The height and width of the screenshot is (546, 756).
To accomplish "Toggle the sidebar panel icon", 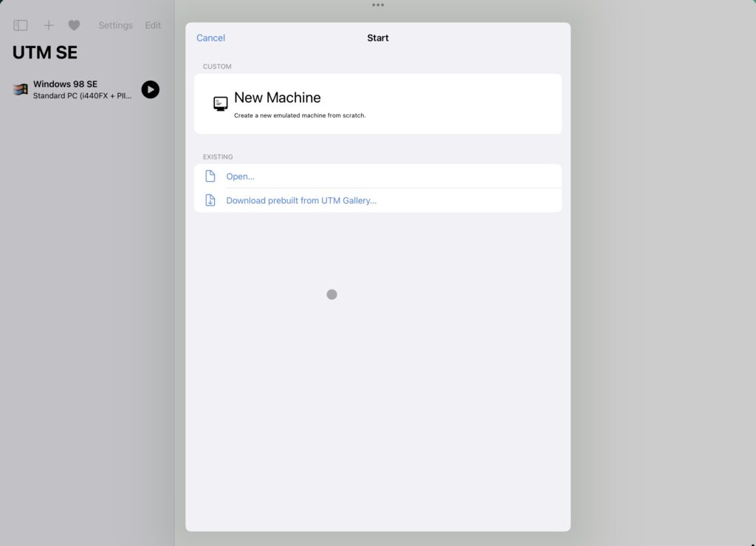I will pyautogui.click(x=20, y=25).
